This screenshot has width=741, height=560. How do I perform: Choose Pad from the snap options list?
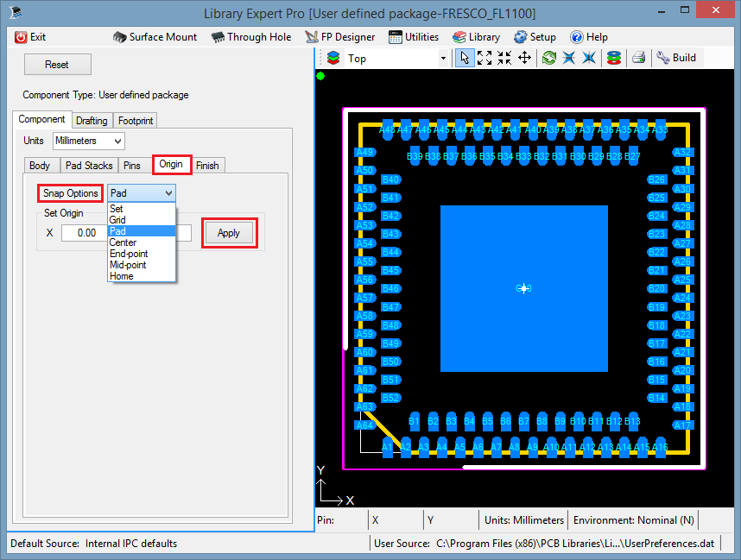(142, 231)
